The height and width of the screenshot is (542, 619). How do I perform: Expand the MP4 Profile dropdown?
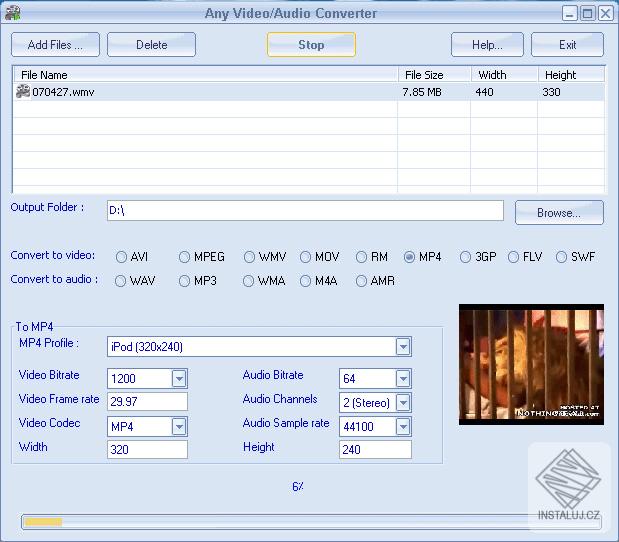[x=402, y=347]
